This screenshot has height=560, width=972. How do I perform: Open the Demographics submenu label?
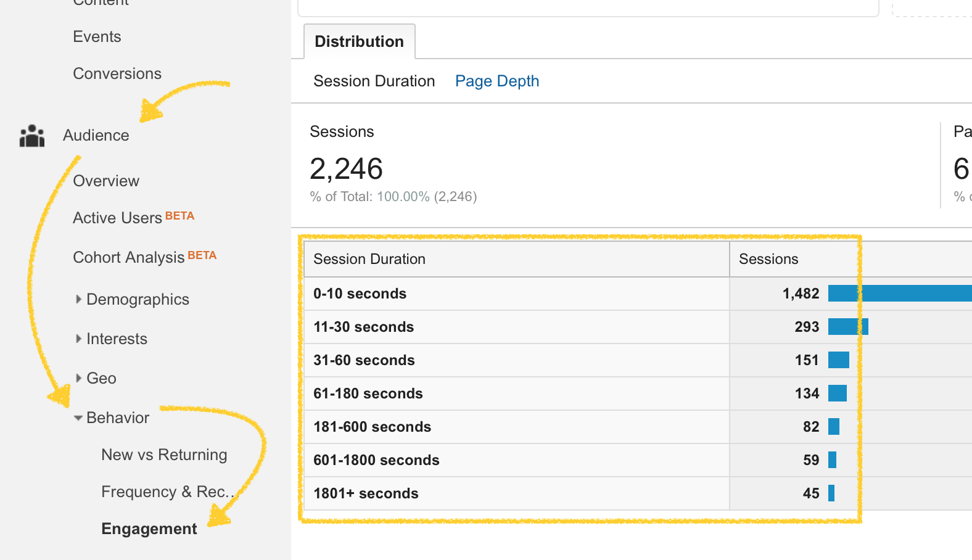point(138,299)
